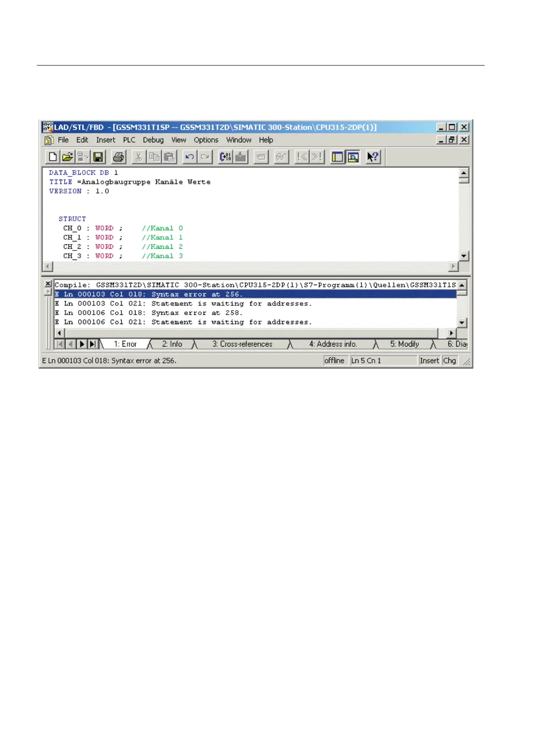This screenshot has height=756, width=534.
Task: Click the Online/offline partner icon beside Save
Action: point(83,157)
